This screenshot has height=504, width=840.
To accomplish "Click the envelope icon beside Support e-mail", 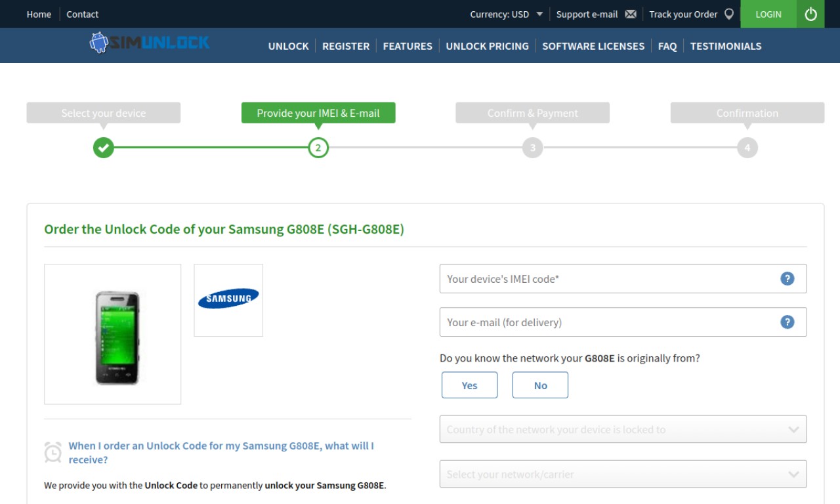I will tap(631, 14).
